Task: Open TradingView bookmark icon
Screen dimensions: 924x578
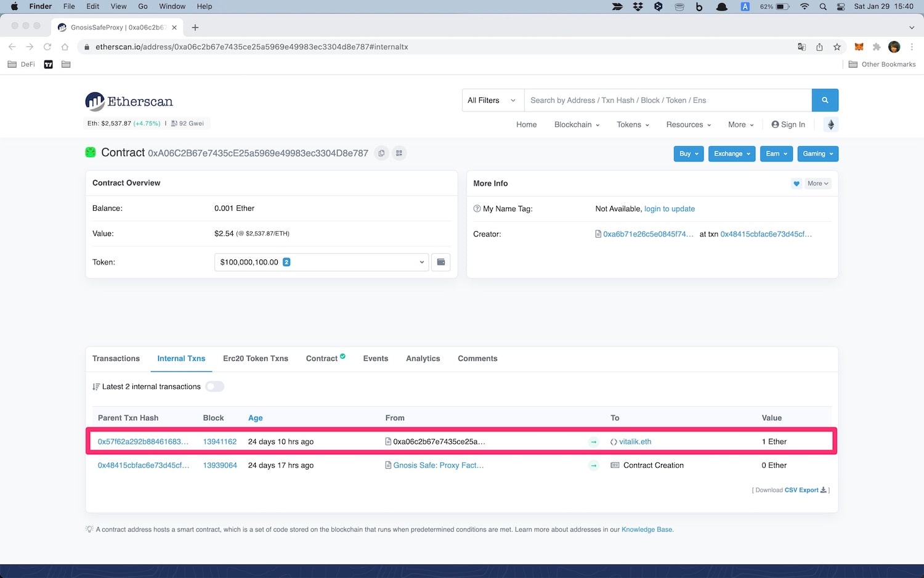Action: click(49, 64)
